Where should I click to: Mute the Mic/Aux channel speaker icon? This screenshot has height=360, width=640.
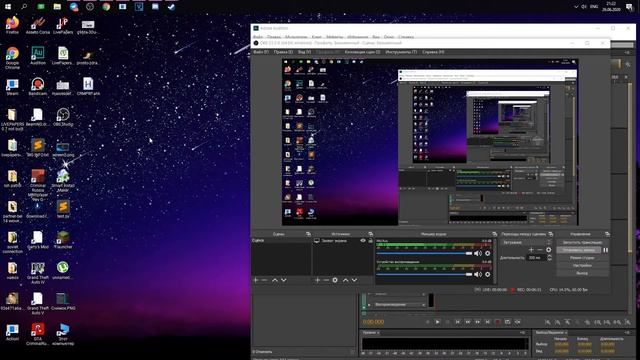click(x=478, y=253)
